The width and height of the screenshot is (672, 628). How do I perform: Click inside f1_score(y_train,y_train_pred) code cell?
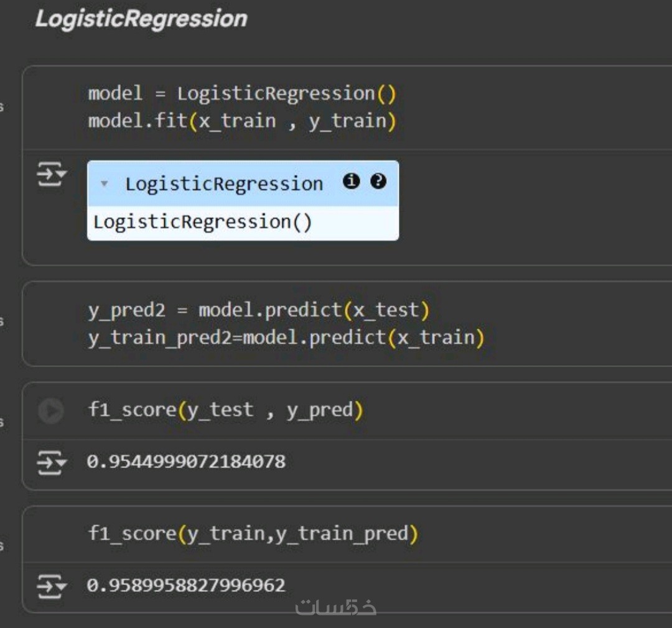coord(253,533)
